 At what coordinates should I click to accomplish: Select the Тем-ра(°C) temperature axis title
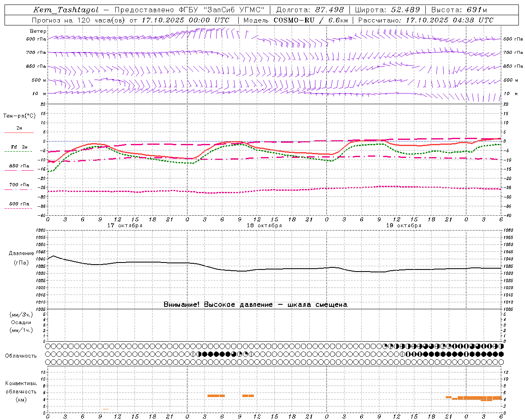click(19, 116)
